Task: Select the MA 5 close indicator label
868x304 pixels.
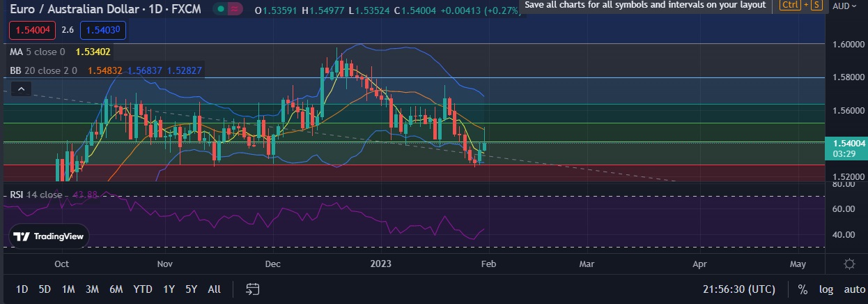Action: [37, 52]
